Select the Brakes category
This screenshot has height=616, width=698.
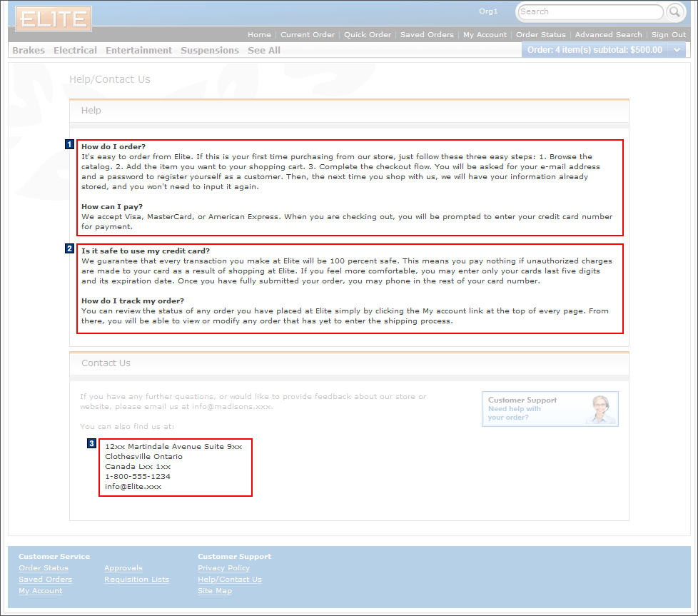coord(29,50)
